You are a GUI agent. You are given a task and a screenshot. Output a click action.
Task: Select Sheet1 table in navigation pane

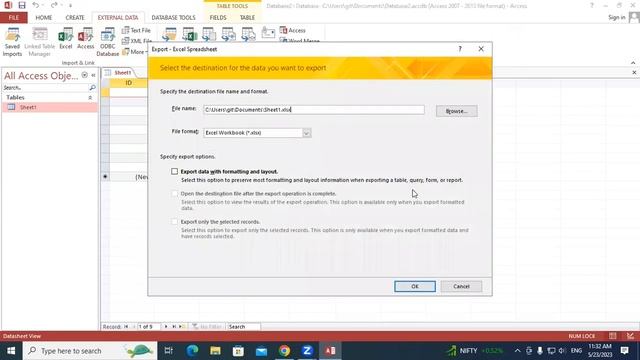tap(50, 107)
